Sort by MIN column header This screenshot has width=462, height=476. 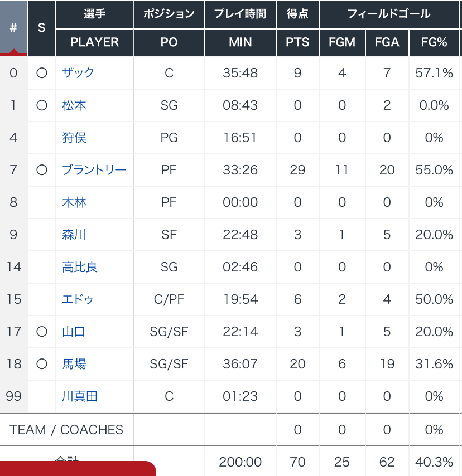(x=240, y=42)
